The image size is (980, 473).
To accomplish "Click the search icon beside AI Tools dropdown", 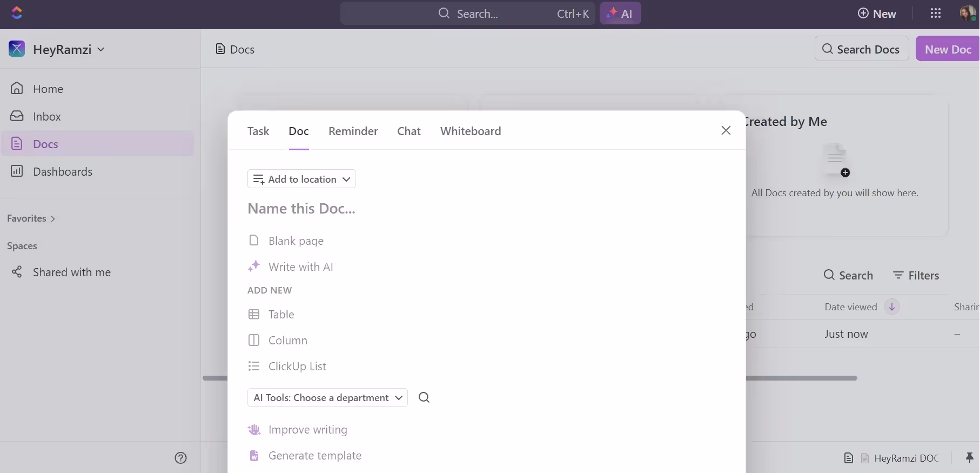I will [x=424, y=398].
